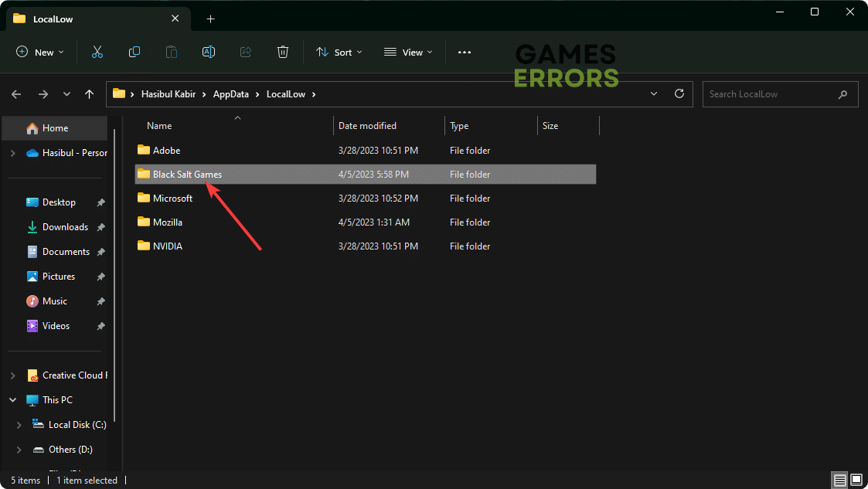Image resolution: width=868 pixels, height=489 pixels.
Task: Select the NVIDIA folder
Action: (x=167, y=246)
